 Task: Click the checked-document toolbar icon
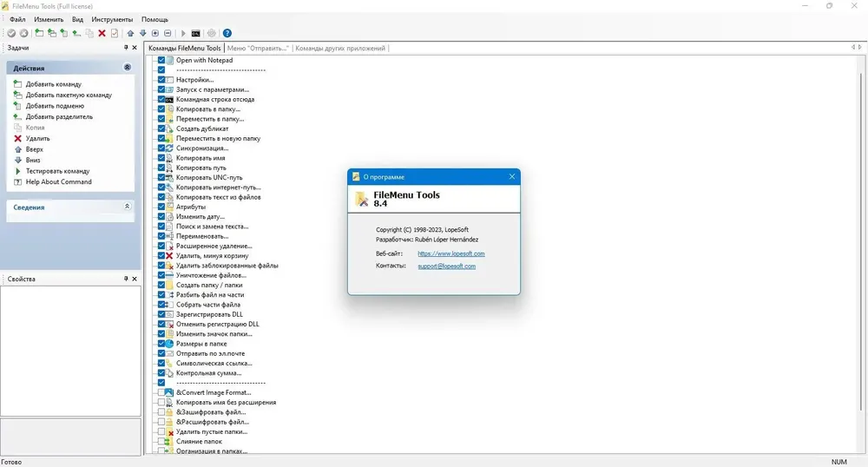tap(115, 33)
